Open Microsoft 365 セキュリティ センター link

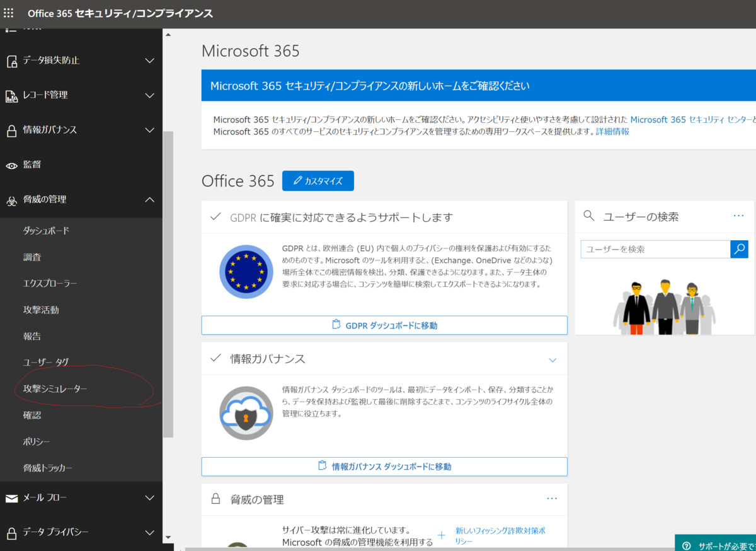[691, 120]
